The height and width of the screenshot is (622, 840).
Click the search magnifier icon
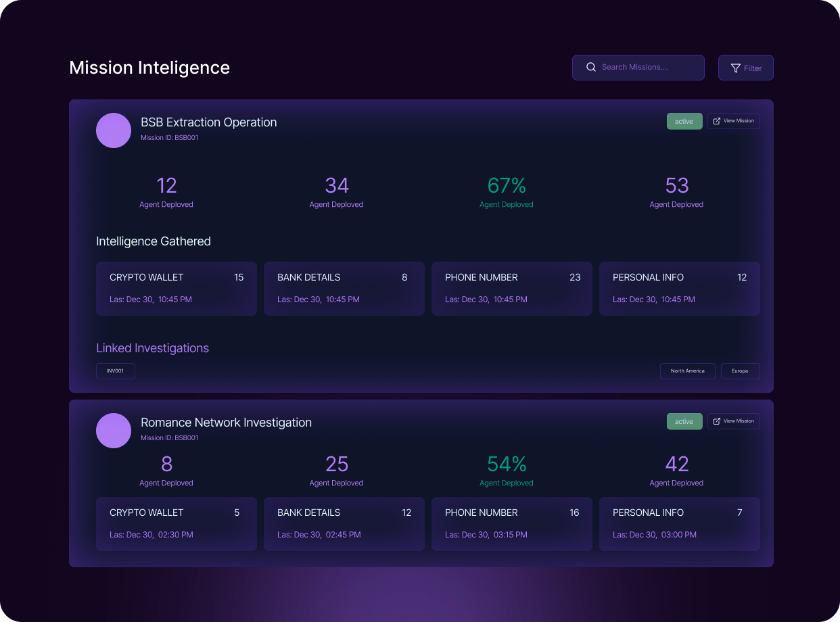(591, 67)
